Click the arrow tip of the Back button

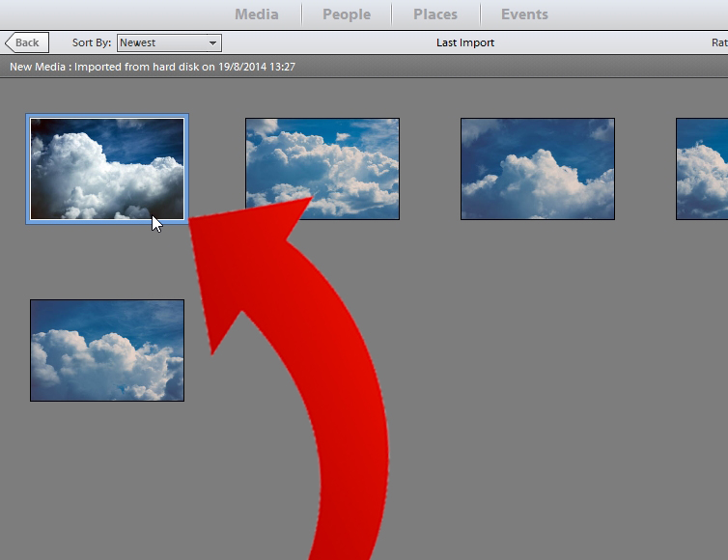tap(9, 42)
